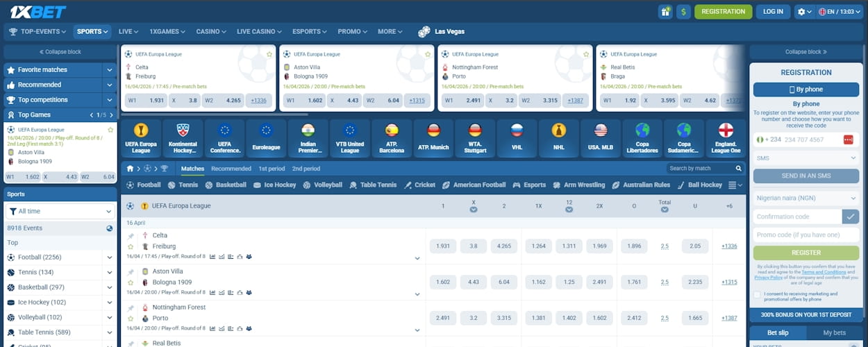Select the Kontinental Hockey League tile
Image resolution: width=868 pixels, height=347 pixels.
tap(183, 138)
